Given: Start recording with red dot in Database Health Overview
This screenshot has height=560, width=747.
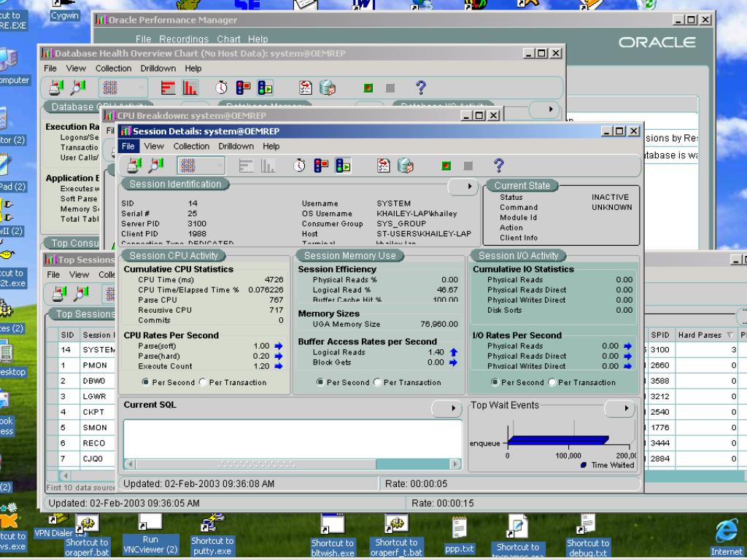Looking at the screenshot, I should (368, 88).
